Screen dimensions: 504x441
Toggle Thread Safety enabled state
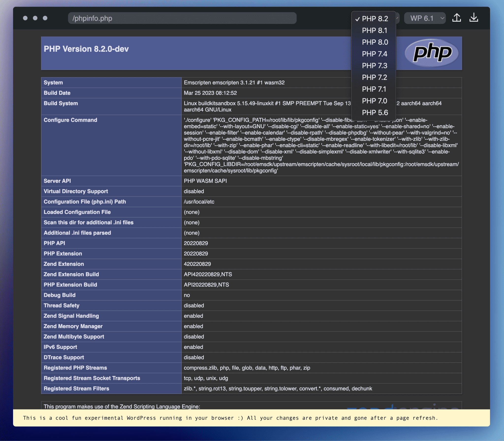[193, 305]
